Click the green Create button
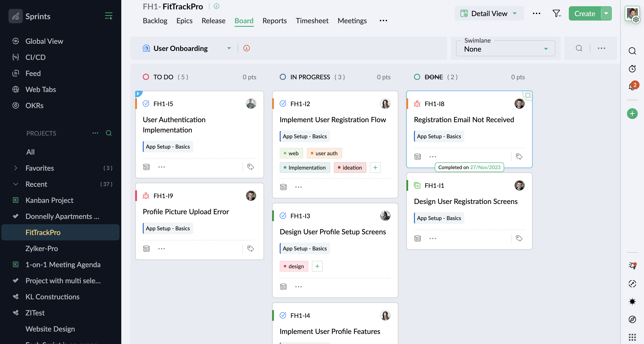This screenshot has width=644, height=344. tap(584, 13)
